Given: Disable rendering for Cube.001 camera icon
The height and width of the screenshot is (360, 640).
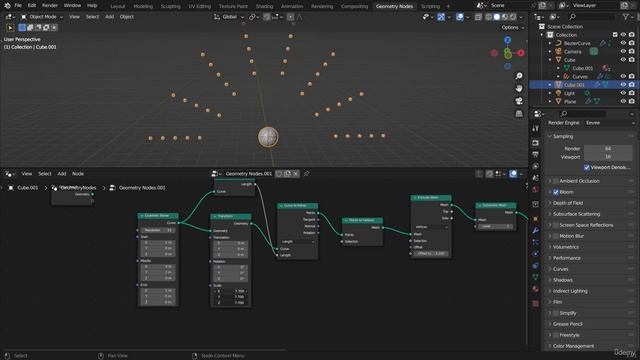Looking at the screenshot, I should [631, 84].
